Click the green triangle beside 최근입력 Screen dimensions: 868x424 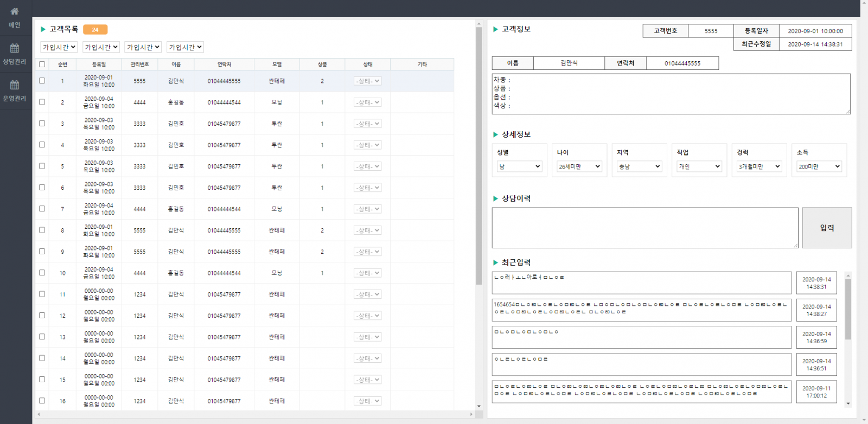coord(495,262)
